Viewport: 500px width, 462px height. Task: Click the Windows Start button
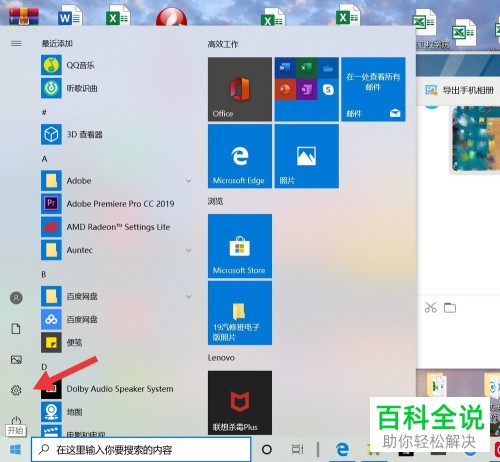tap(15, 450)
